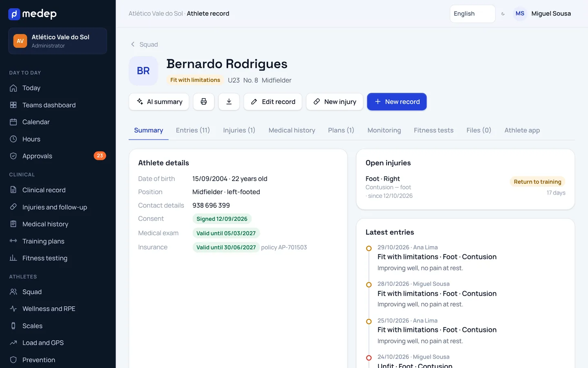Screen dimensions: 588x368
Task: Go back to Squad via breadcrumb
Action: (x=144, y=45)
